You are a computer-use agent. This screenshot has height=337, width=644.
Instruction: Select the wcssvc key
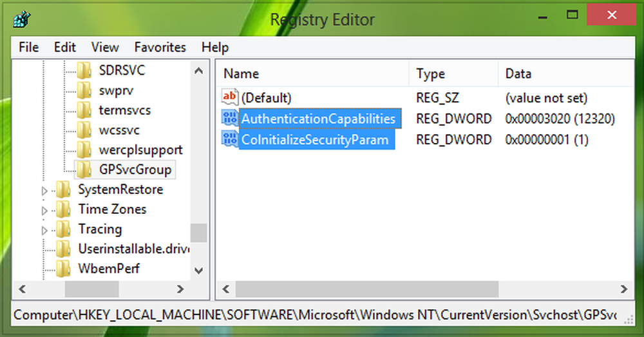[119, 130]
